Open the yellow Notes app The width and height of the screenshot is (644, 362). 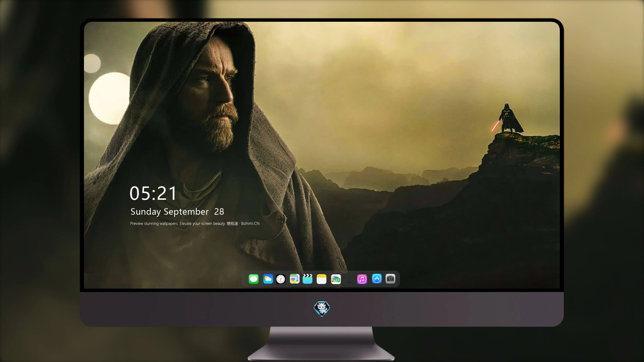[x=321, y=279]
